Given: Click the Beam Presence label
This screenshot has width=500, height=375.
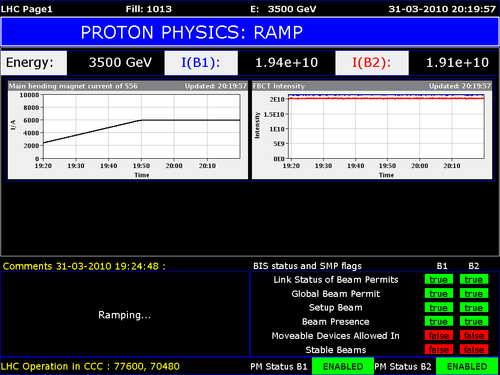Looking at the screenshot, I should point(336,322).
